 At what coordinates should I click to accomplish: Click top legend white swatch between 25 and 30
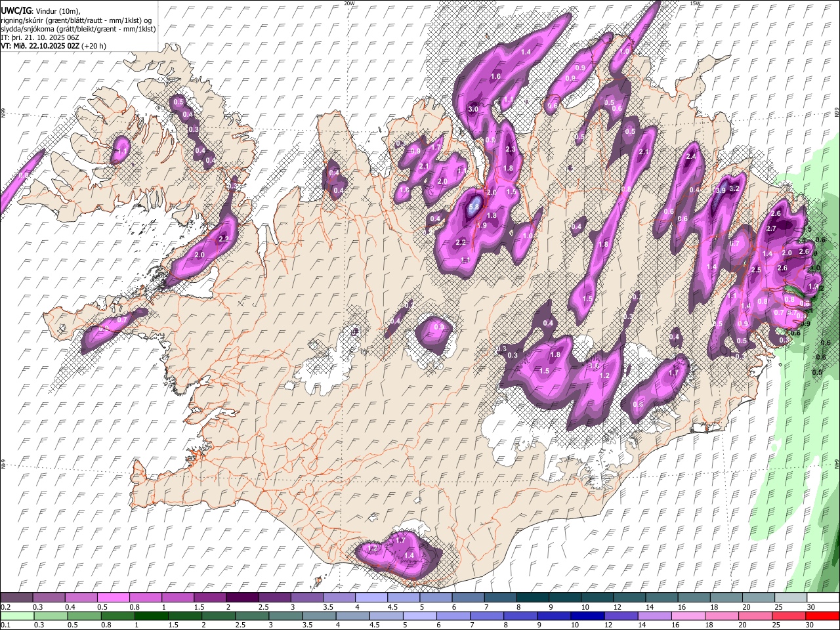point(789,598)
